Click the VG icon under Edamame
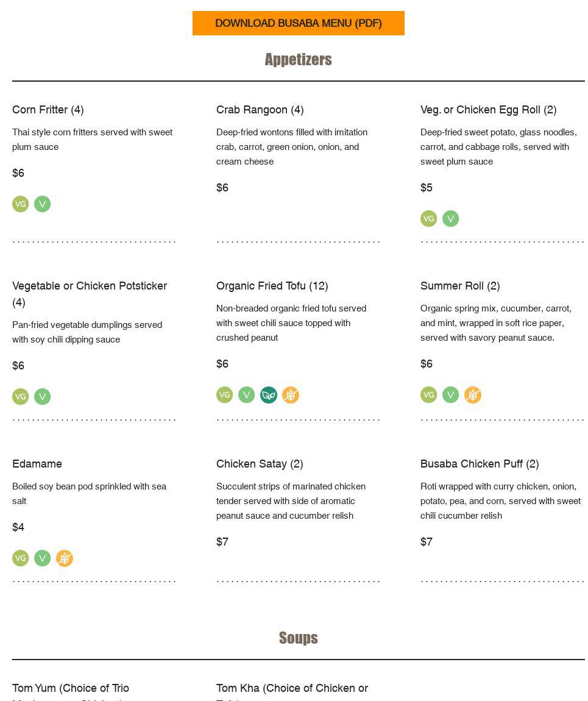Viewport: 588px width, 701px height. click(x=21, y=558)
